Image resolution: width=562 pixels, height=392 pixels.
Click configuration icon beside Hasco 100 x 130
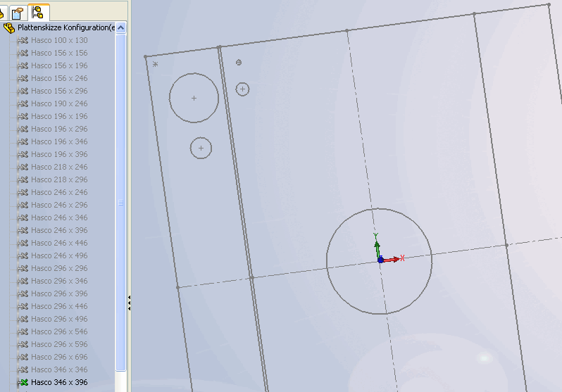tap(23, 40)
